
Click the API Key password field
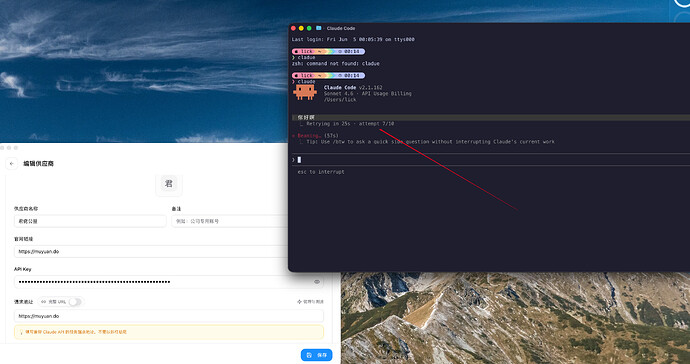[169, 282]
